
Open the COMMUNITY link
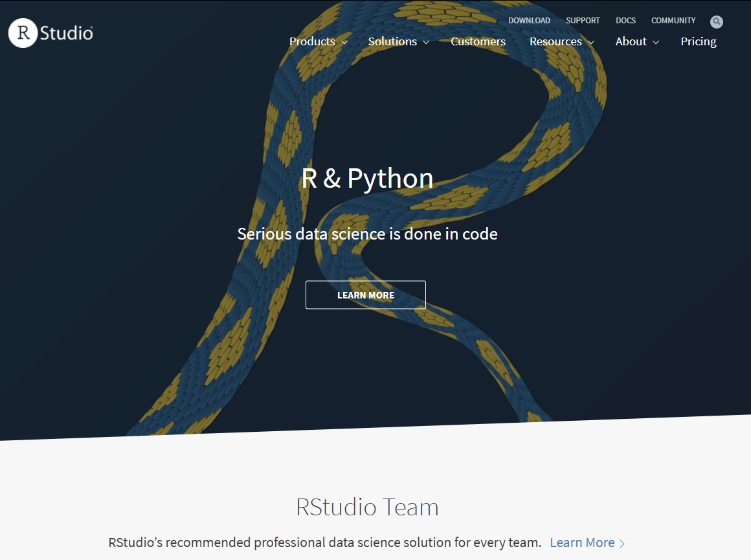tap(673, 20)
